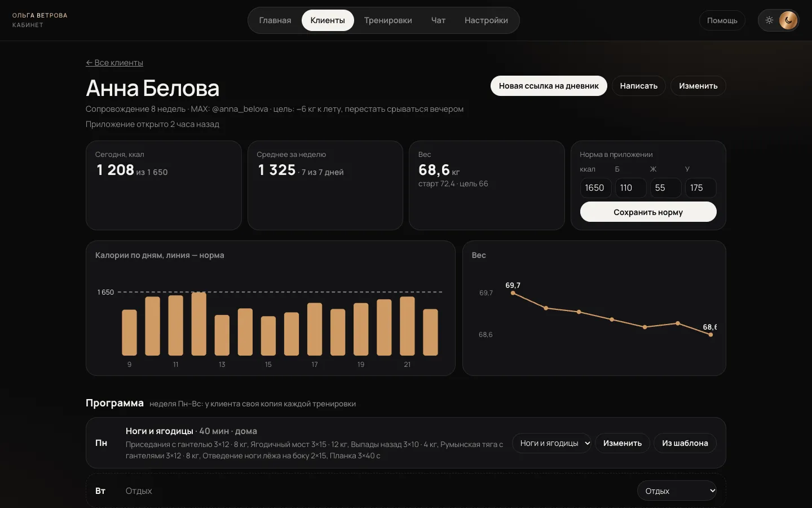Viewport: 812px width, 508px height.
Task: Click today's calories value '1 208'
Action: click(x=115, y=170)
